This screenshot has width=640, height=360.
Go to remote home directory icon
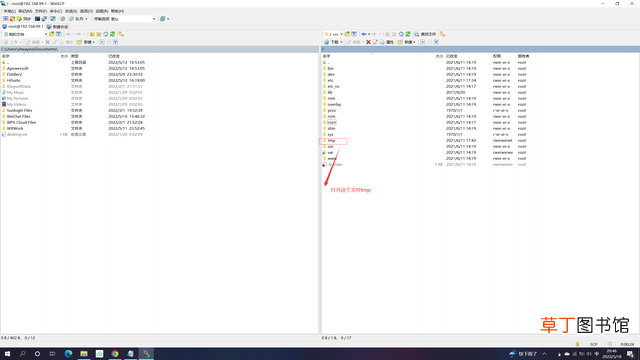(x=401, y=34)
